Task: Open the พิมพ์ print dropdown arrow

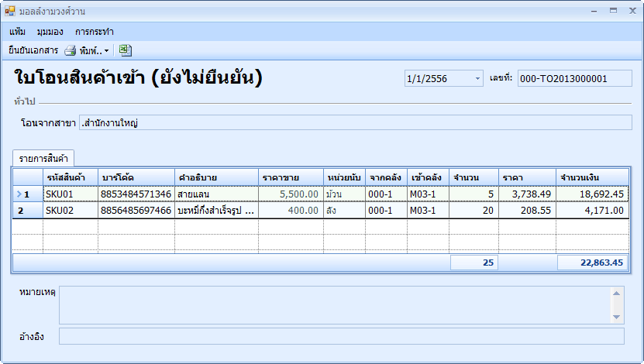Action: (x=106, y=51)
